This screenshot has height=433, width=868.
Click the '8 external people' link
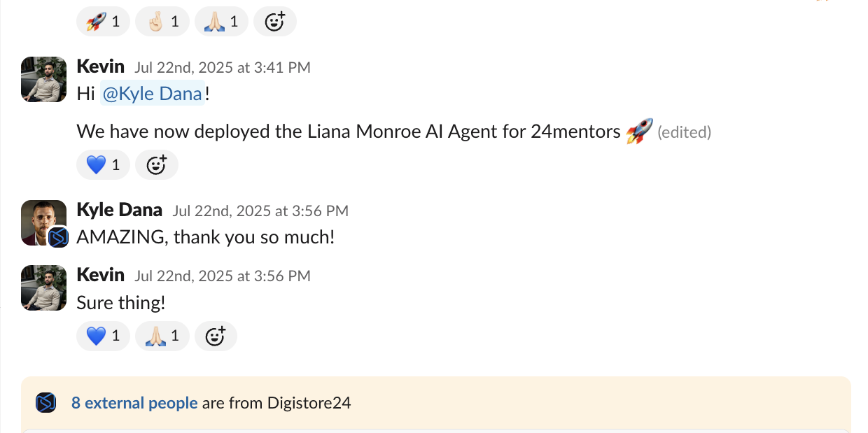pos(134,402)
